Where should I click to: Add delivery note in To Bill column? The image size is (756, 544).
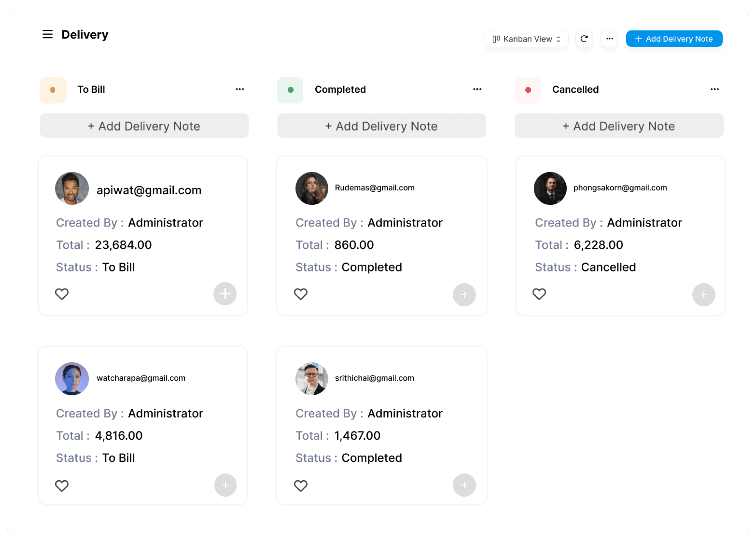[x=144, y=126]
